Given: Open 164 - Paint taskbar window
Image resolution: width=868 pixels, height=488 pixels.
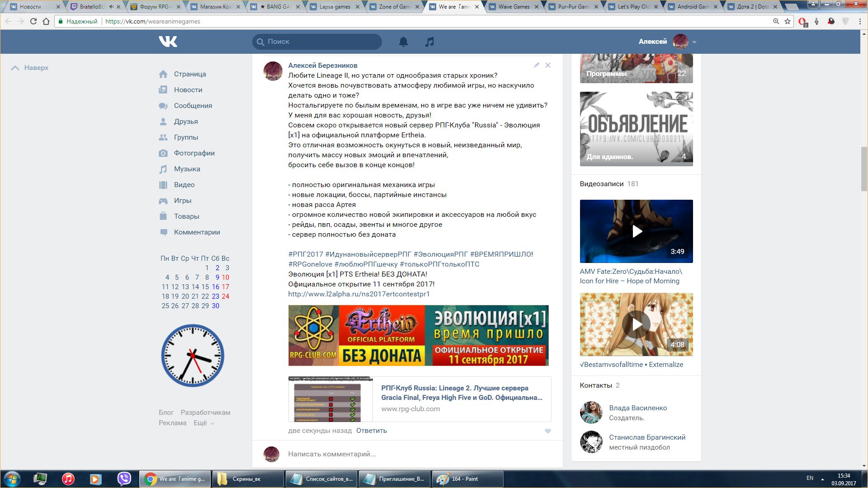Looking at the screenshot, I should [468, 479].
